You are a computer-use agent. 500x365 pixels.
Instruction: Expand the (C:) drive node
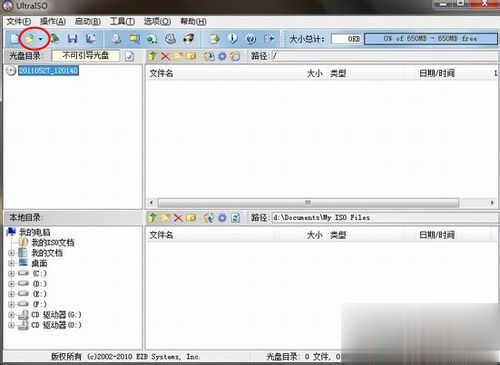click(11, 274)
